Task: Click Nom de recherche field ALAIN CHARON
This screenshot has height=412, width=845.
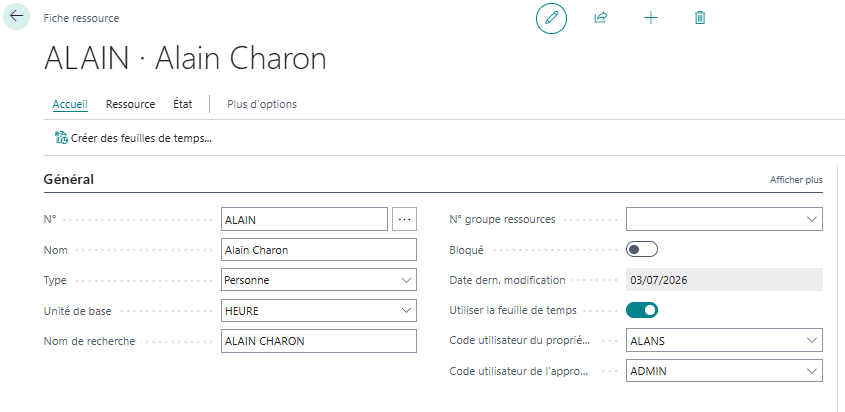Action: pyautogui.click(x=318, y=341)
